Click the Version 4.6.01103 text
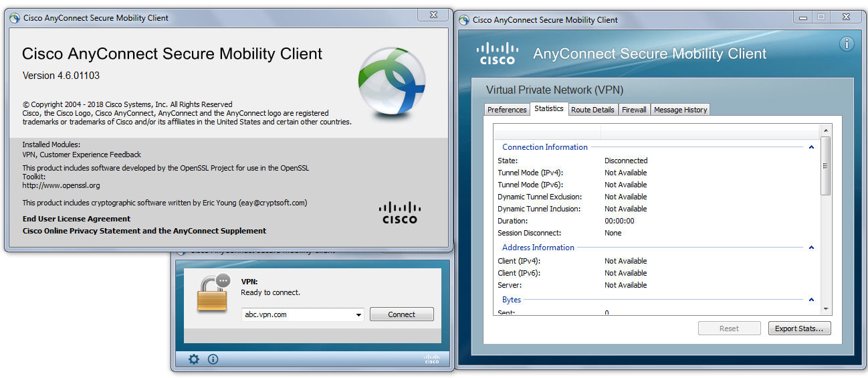The image size is (868, 378). pos(61,76)
